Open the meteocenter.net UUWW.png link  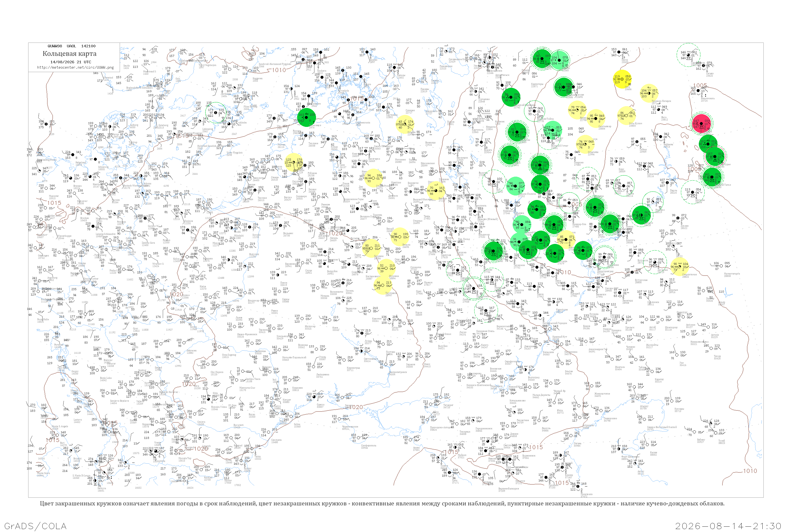coord(75,67)
